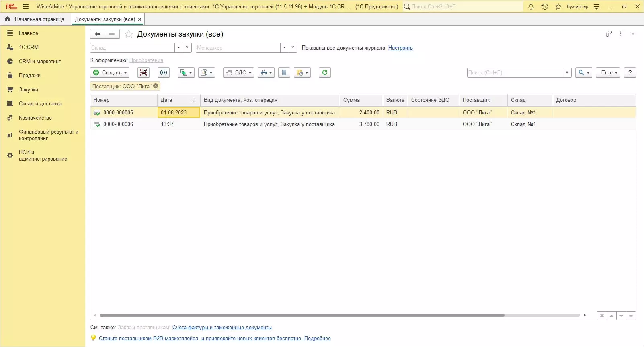
Task: Remove the Поставщик ООО "Лига" filter
Action: (156, 86)
